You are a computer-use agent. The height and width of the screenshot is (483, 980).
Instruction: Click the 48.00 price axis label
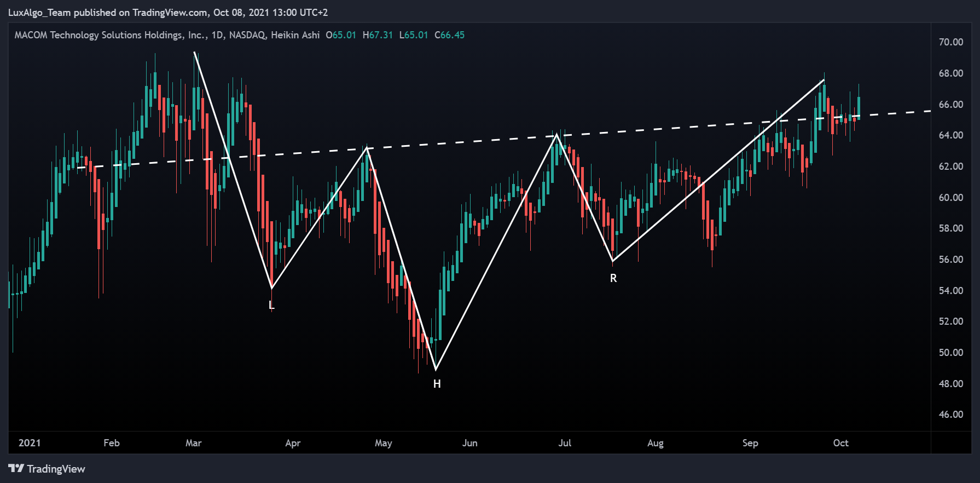coord(951,384)
